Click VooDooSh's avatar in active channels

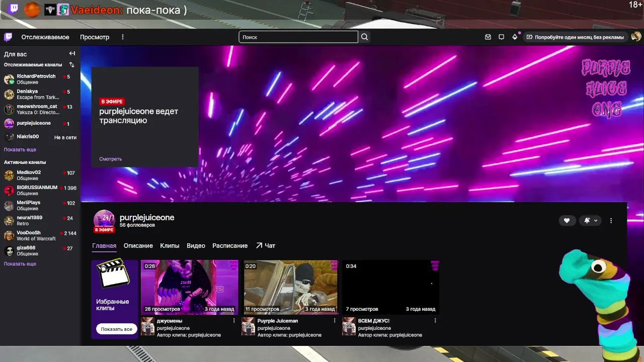pos(9,236)
